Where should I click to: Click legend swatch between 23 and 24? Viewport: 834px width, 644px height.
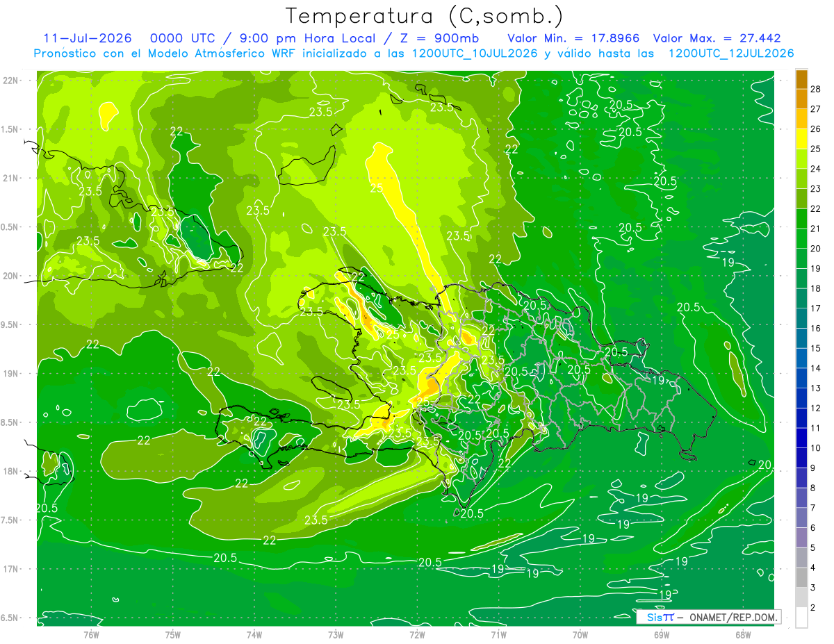[801, 179]
